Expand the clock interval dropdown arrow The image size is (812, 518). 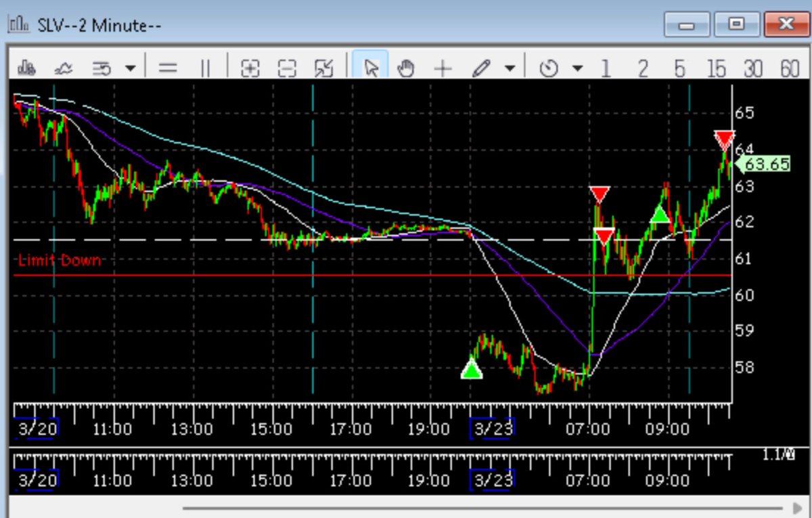point(577,68)
